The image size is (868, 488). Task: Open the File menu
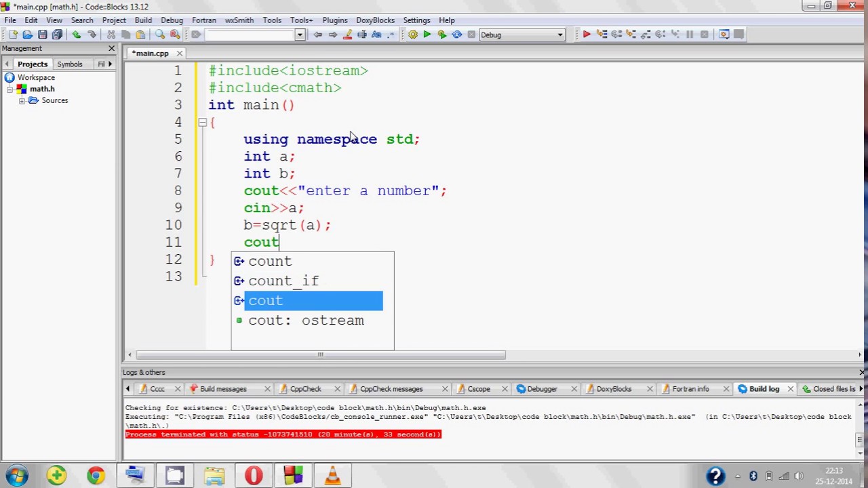click(10, 20)
